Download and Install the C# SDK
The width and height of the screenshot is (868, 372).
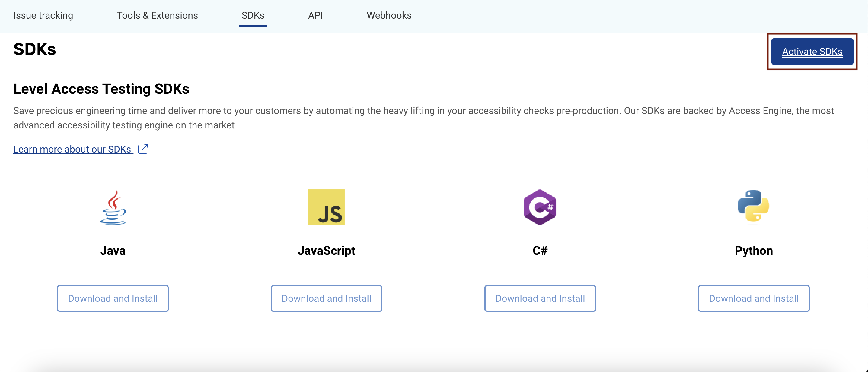[540, 298]
